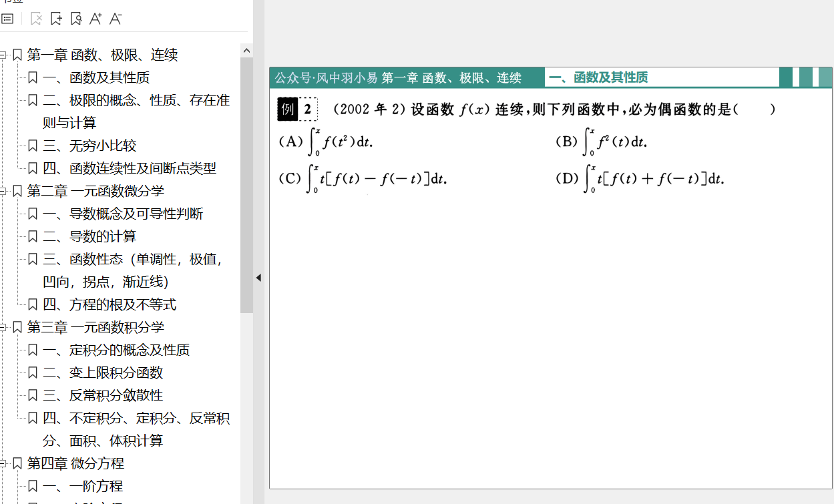Open bookmark 三、反常积分敛散性
This screenshot has width=834, height=504.
pyautogui.click(x=103, y=396)
